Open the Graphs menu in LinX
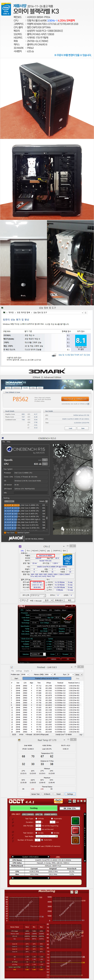94x980 pixels. click(27, 671)
